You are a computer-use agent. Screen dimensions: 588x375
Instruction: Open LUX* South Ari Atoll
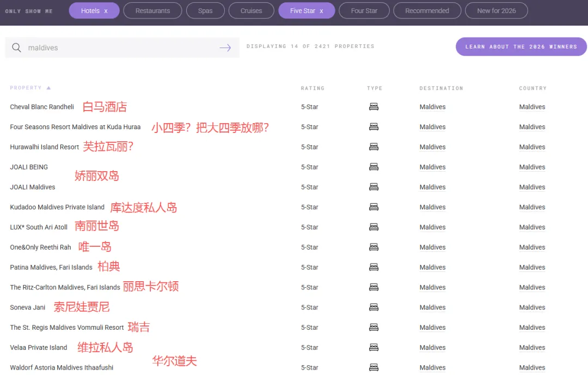coord(39,227)
